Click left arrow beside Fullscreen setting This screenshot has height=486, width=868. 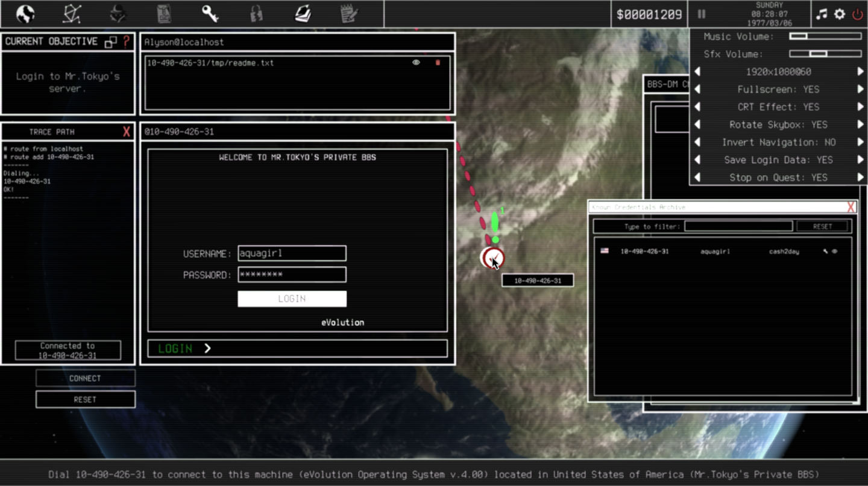coord(697,89)
